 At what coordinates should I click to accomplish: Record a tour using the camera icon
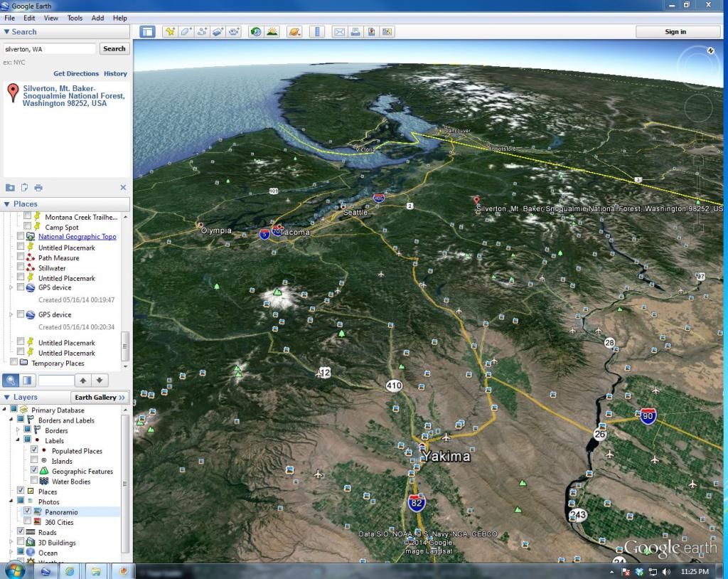point(233,31)
